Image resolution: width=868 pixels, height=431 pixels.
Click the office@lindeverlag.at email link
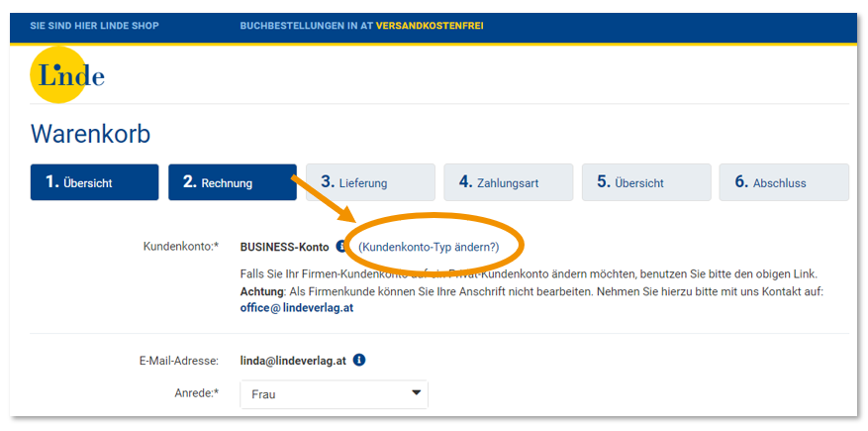pos(297,308)
